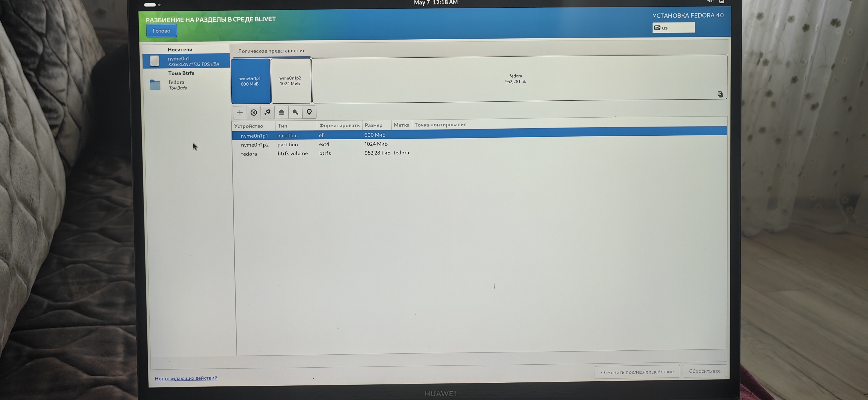Image resolution: width=868 pixels, height=400 pixels.
Task: Click the keyboard layout icon next to us
Action: [x=657, y=28]
